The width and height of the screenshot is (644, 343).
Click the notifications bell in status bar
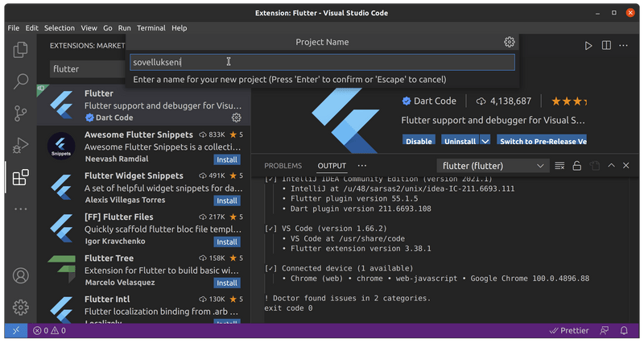pos(625,331)
